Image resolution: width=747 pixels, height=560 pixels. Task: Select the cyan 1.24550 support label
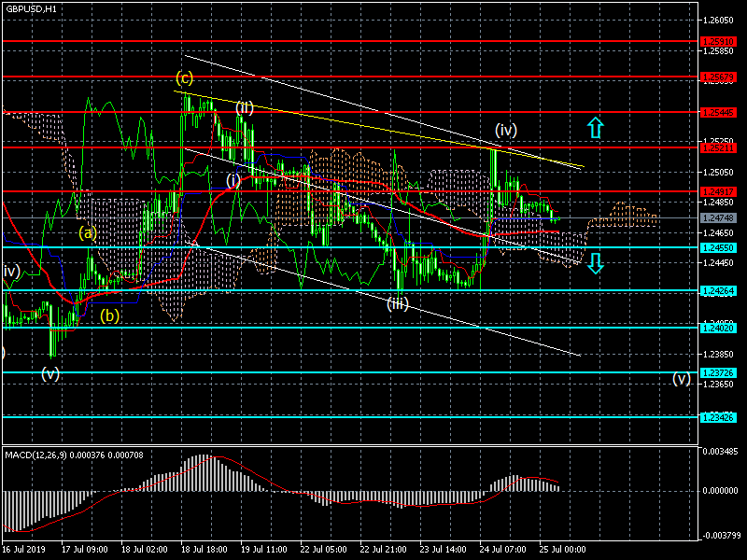click(718, 247)
